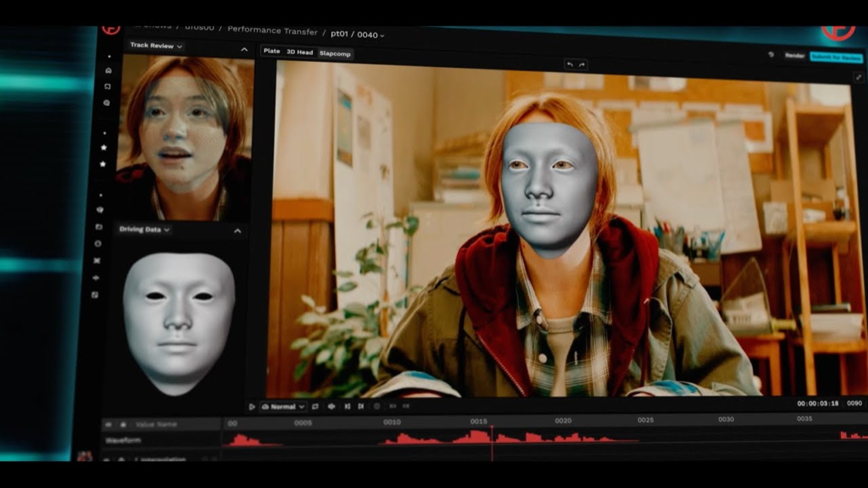Toggle the lock icon in the timeline header
The width and height of the screenshot is (868, 488).
123,424
